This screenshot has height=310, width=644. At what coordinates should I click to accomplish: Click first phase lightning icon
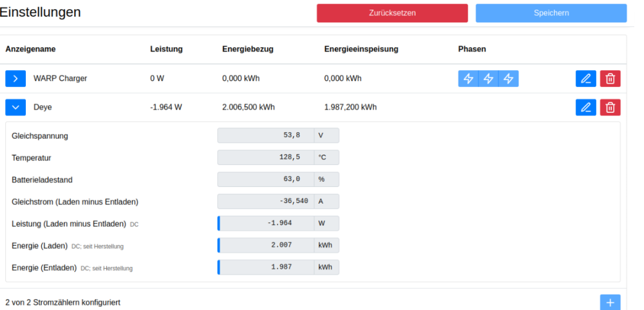(468, 79)
